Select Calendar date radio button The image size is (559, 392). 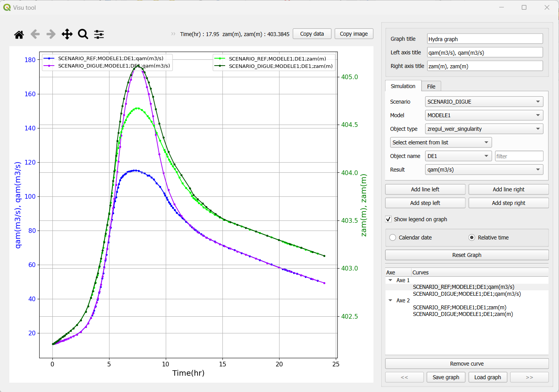393,238
